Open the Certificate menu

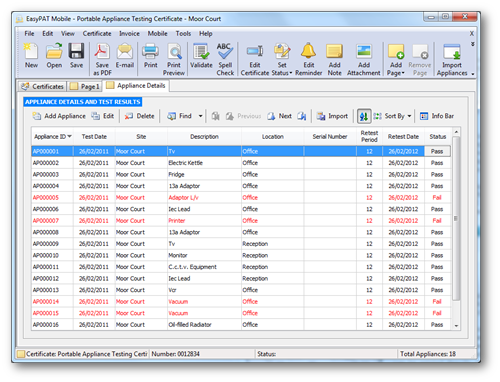tap(97, 34)
